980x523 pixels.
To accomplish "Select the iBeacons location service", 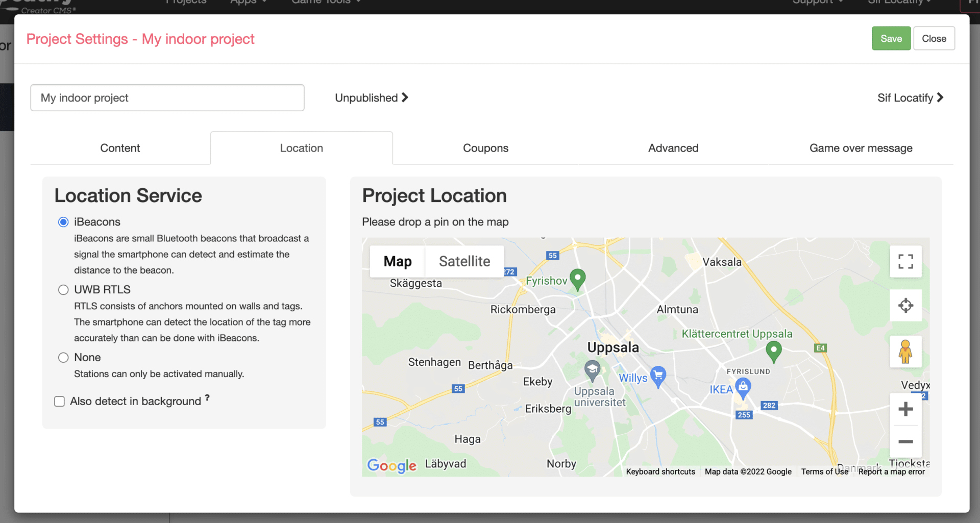I will click(63, 221).
